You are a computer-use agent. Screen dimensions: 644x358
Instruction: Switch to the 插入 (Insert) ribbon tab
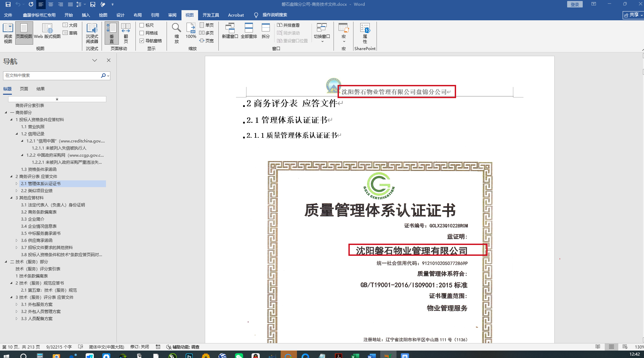(86, 15)
